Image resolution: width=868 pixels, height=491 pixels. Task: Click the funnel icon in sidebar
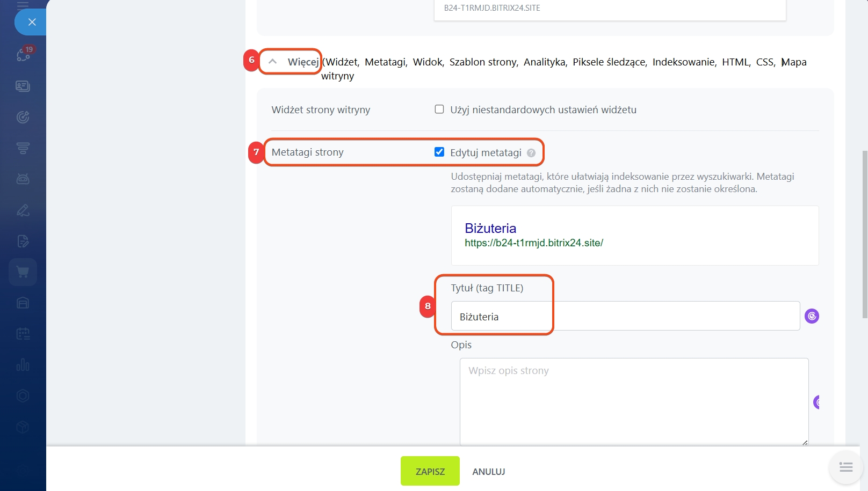23,148
